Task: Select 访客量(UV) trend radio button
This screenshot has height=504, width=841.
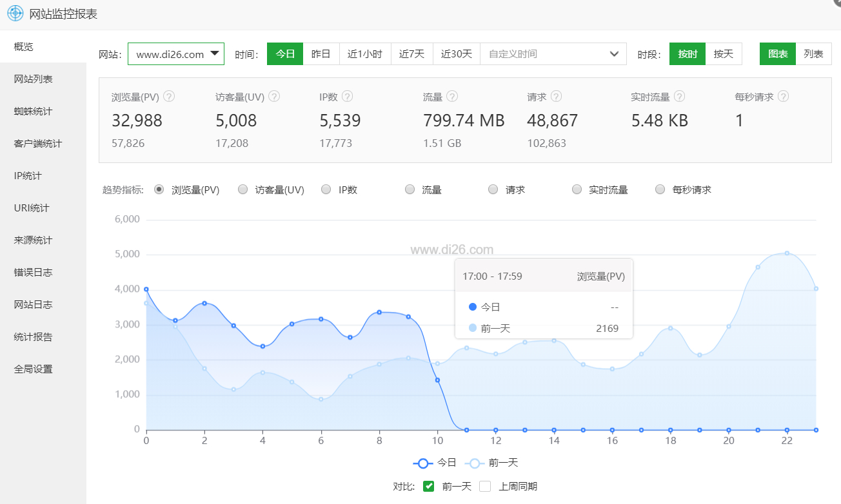Action: coord(242,189)
